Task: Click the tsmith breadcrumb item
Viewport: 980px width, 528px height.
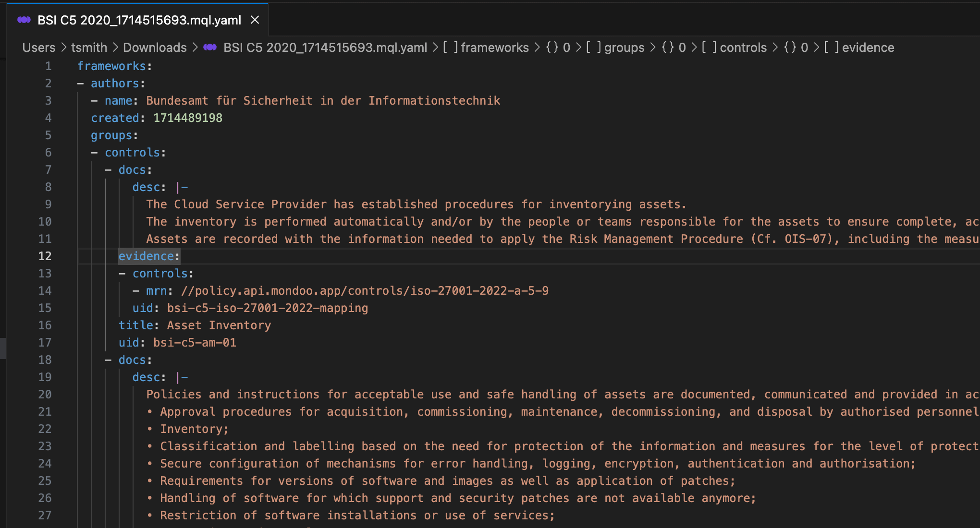Action: 89,48
